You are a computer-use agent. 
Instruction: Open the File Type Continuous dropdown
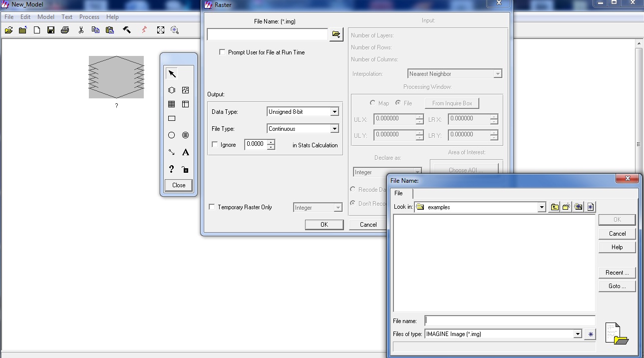[334, 129]
